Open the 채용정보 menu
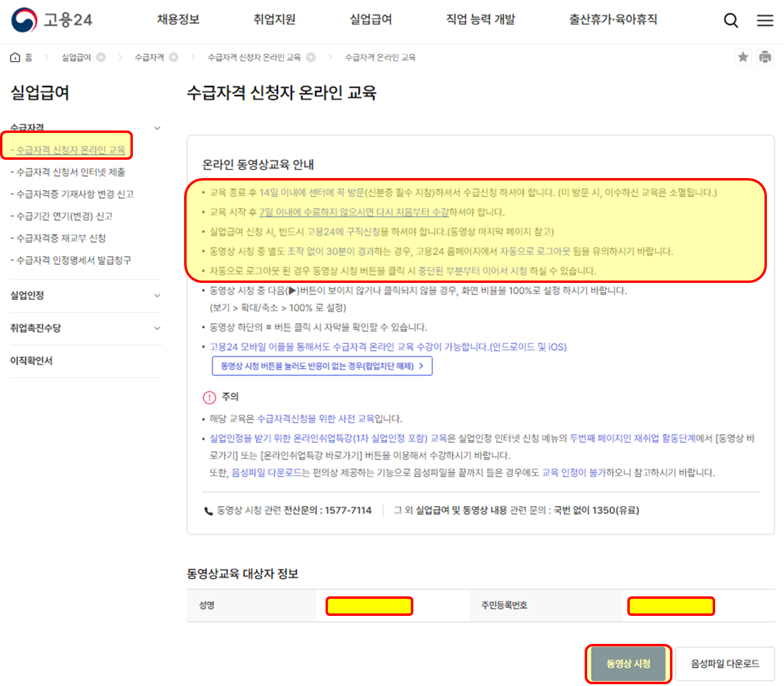Screen dimensions: 784x686 coord(177,19)
